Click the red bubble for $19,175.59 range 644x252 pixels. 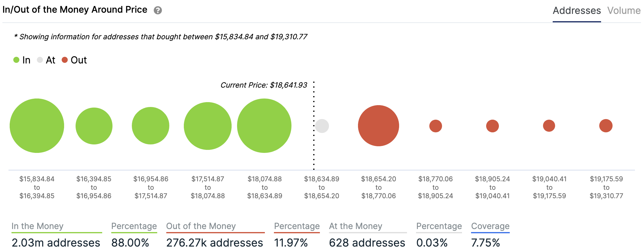pyautogui.click(x=606, y=126)
